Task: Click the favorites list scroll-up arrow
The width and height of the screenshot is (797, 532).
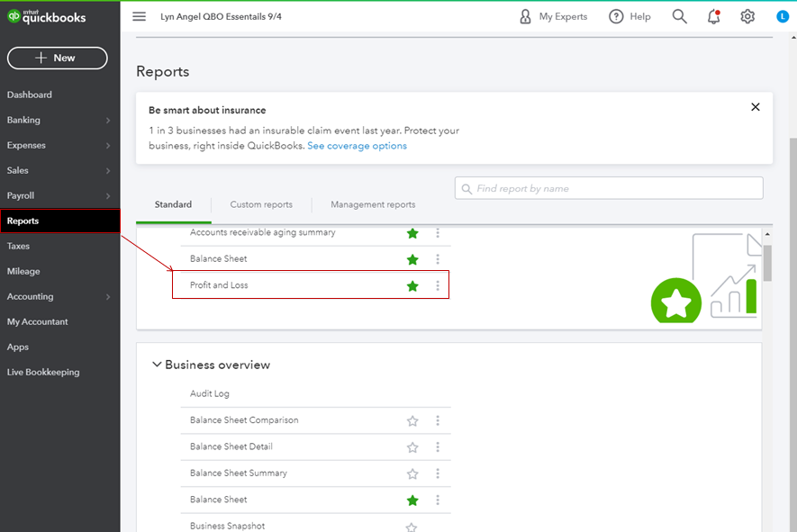Action: (x=767, y=234)
